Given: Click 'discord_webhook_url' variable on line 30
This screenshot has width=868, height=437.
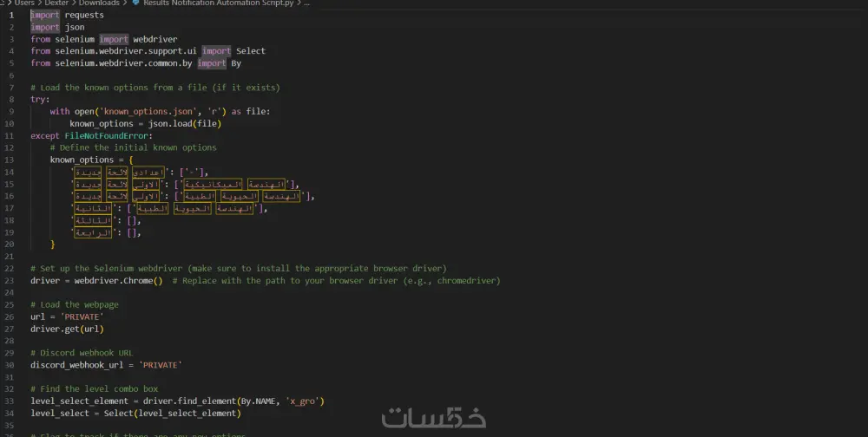Looking at the screenshot, I should (x=77, y=365).
